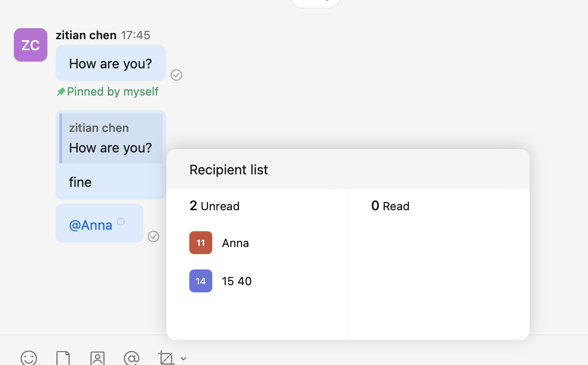
Task: Click the @ mention icon in toolbar
Action: (x=131, y=358)
